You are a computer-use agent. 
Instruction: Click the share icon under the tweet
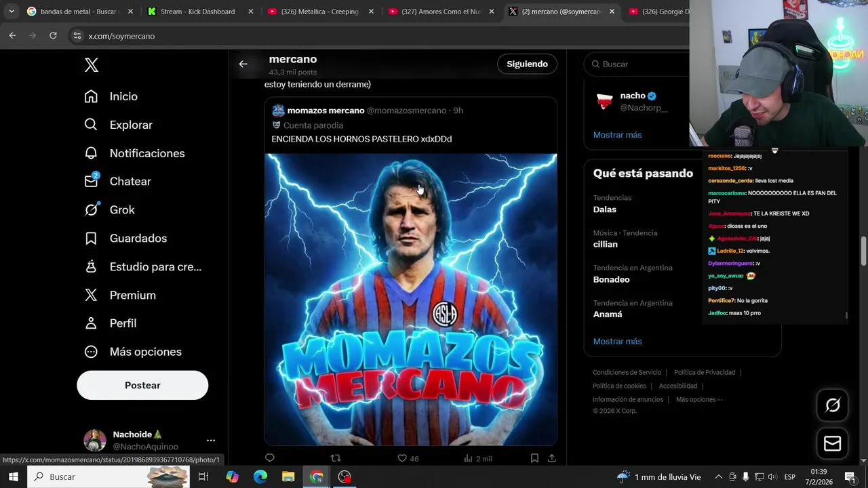pyautogui.click(x=552, y=458)
